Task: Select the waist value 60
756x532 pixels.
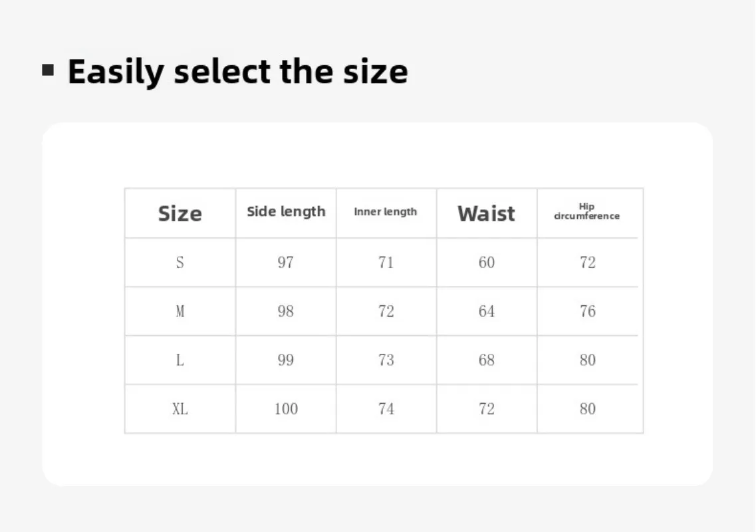Action: click(x=487, y=263)
